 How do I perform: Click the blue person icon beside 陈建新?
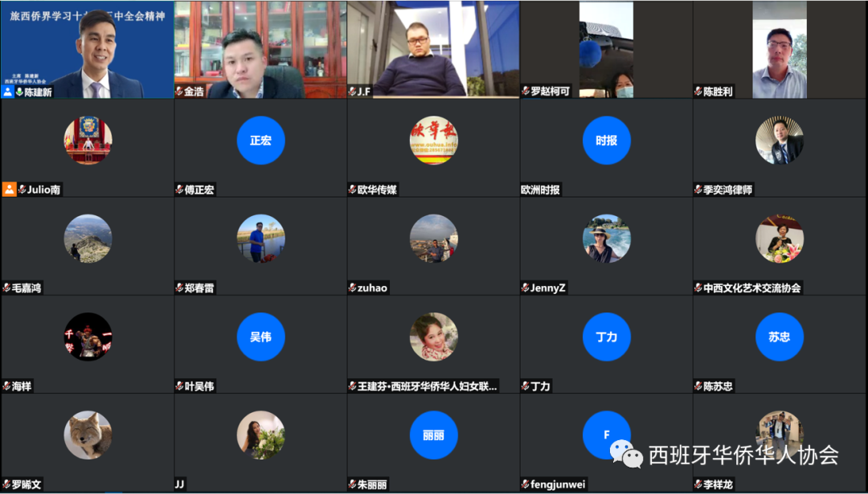point(8,92)
